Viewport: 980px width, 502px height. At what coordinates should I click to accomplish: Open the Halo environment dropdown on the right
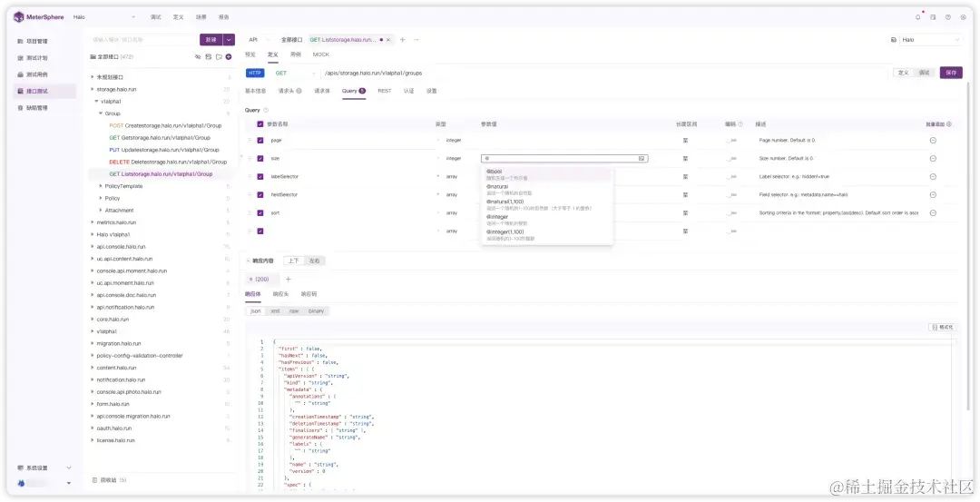click(931, 39)
